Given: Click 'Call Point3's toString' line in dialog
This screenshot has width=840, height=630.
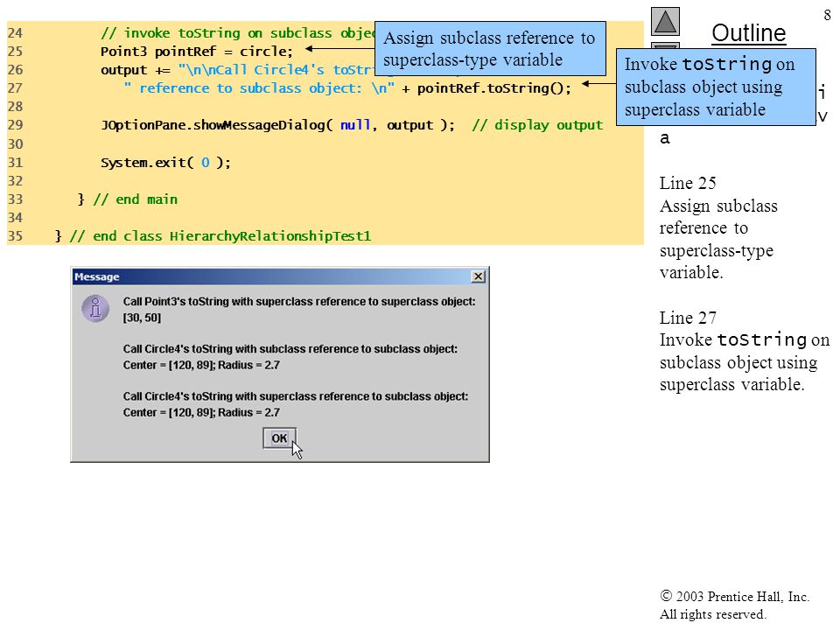Looking at the screenshot, I should coord(299,302).
